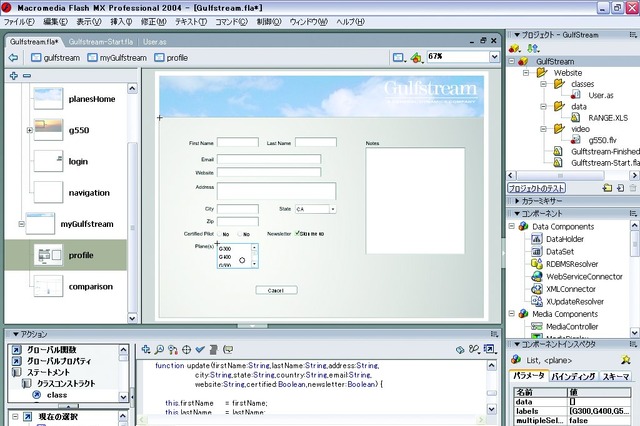Click the View Options icon in Actions
The image size is (640, 426).
[x=489, y=349]
